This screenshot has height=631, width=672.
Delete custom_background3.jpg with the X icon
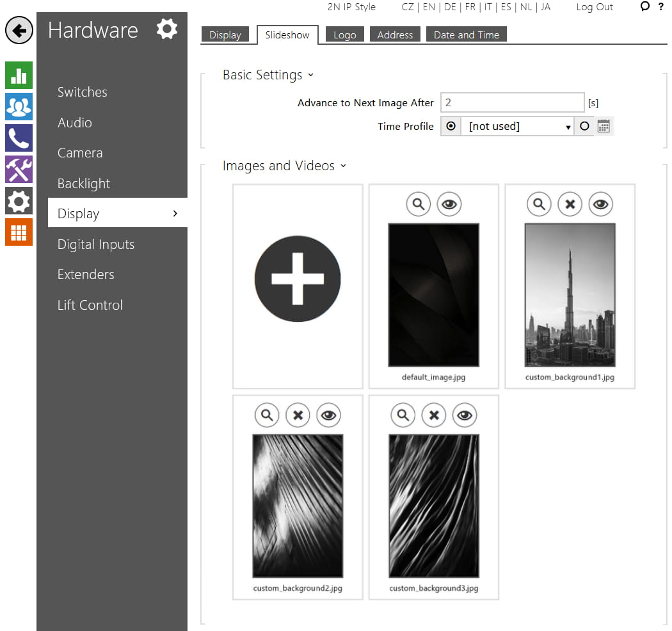pyautogui.click(x=434, y=415)
